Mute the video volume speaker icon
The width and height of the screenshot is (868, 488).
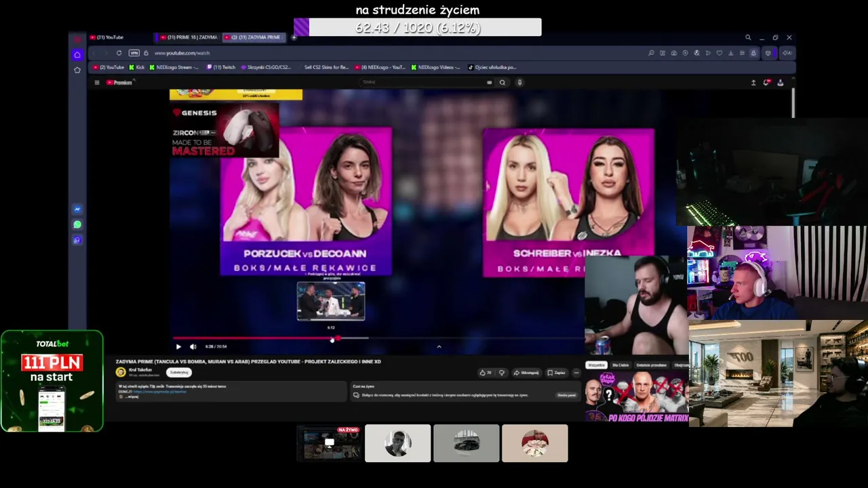(193, 346)
